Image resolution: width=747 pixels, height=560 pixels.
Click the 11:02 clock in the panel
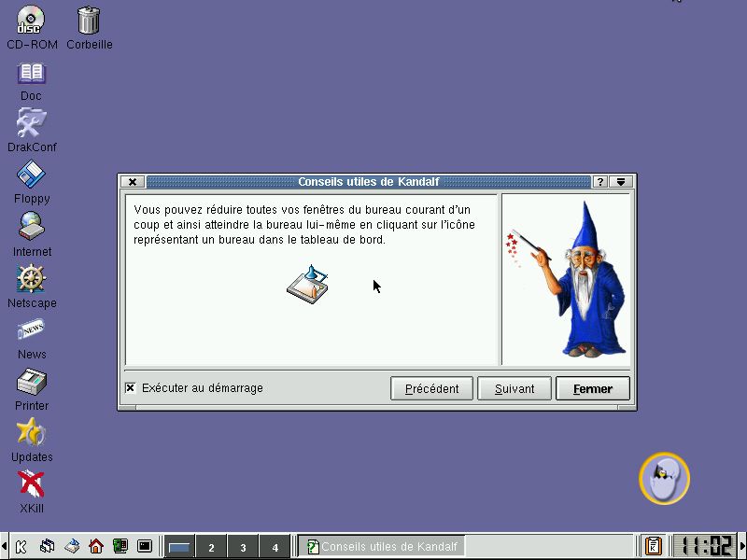(x=707, y=546)
